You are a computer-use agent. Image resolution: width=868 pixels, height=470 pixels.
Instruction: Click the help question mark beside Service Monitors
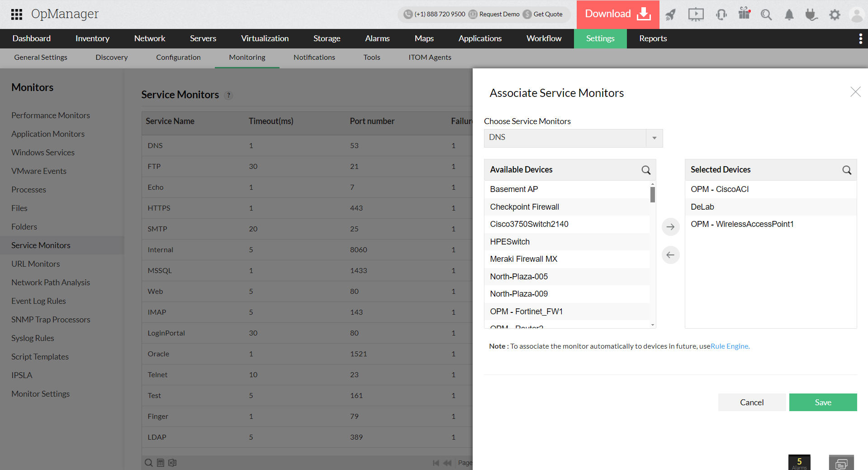coord(228,95)
